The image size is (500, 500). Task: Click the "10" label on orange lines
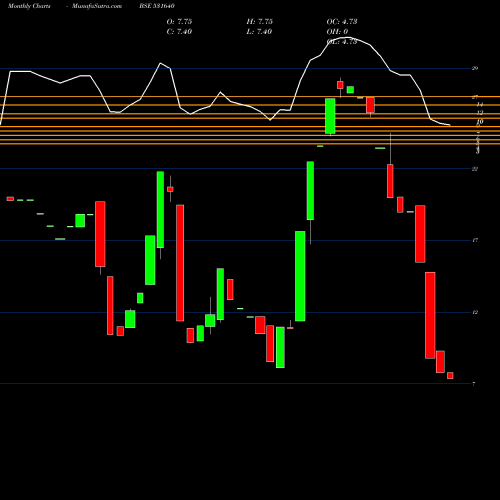480,122
